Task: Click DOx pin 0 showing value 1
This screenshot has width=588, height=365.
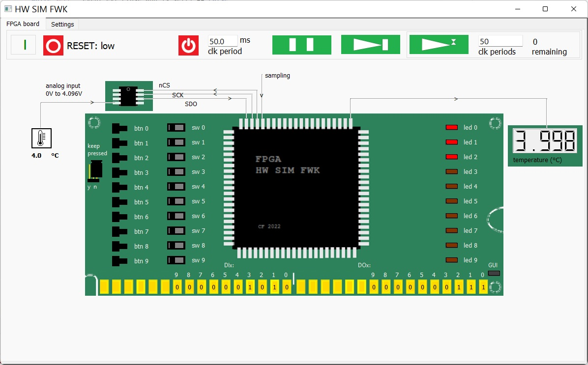Action: [x=483, y=287]
